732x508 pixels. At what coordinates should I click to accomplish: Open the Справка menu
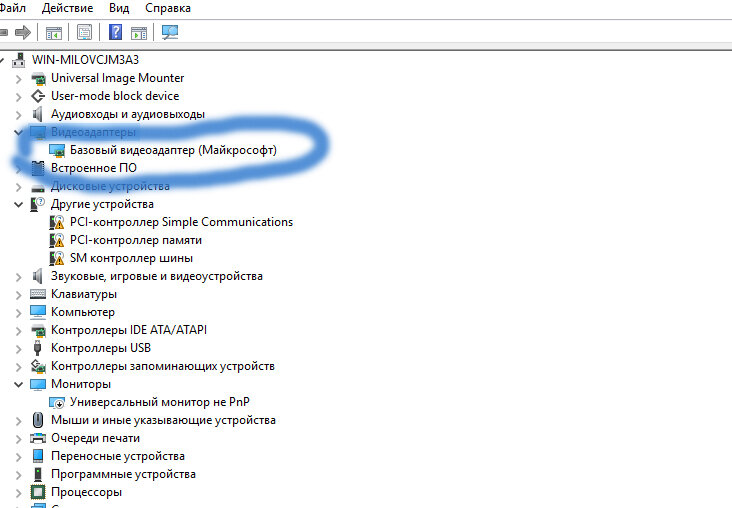[x=168, y=8]
